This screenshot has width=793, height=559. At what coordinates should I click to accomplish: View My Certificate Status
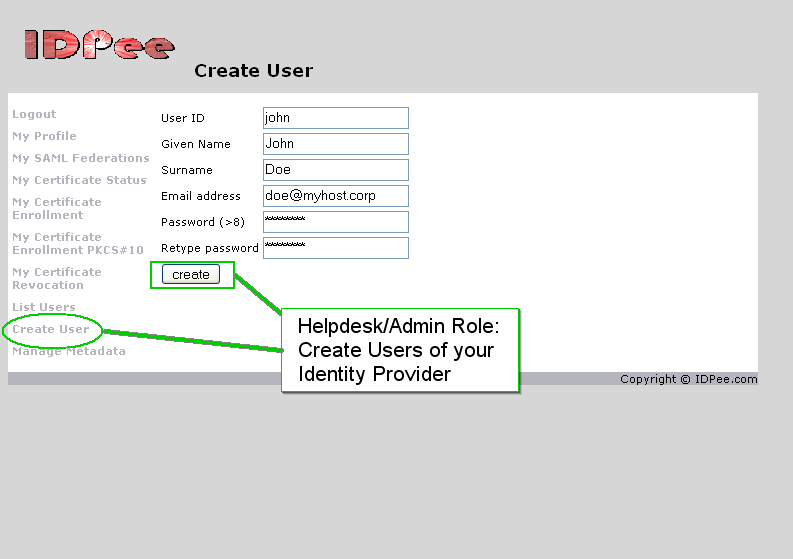click(x=79, y=180)
